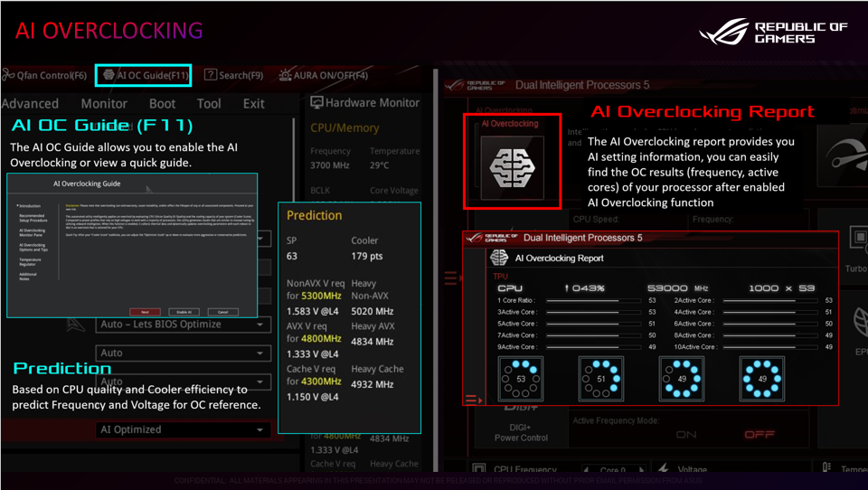868x490 pixels.
Task: Open Qfan Control (F6) fan icon
Action: pos(8,75)
